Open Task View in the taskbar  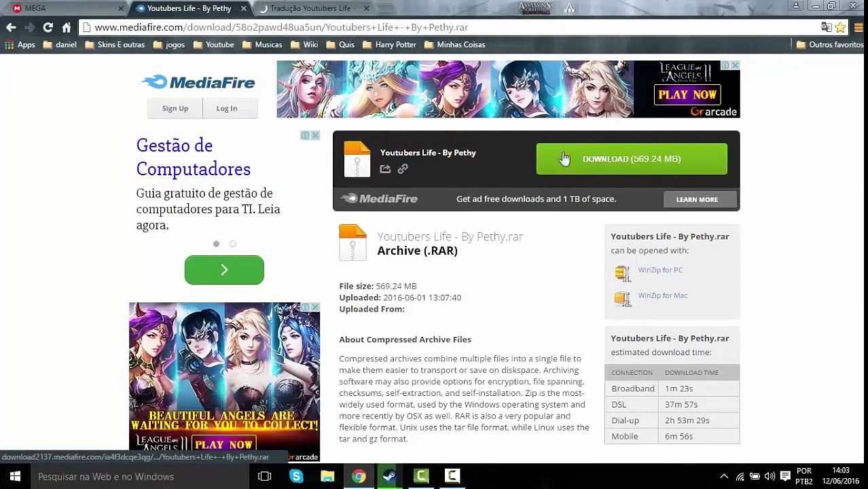pos(265,477)
